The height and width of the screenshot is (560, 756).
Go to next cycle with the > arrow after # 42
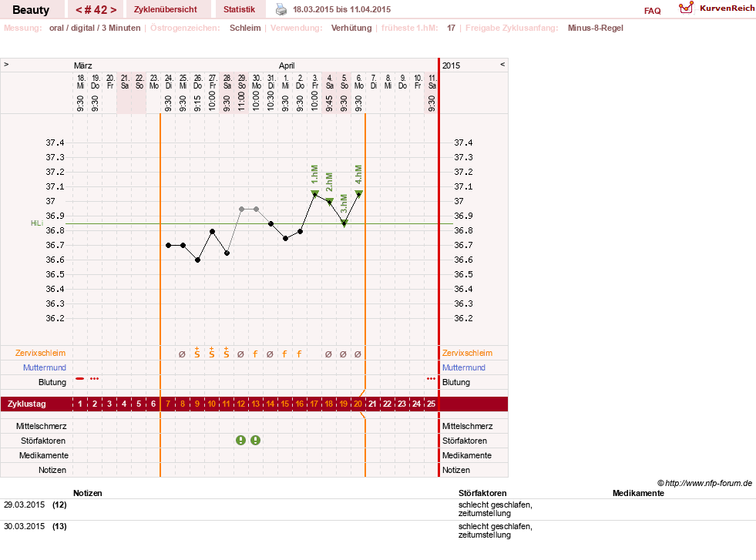point(113,10)
